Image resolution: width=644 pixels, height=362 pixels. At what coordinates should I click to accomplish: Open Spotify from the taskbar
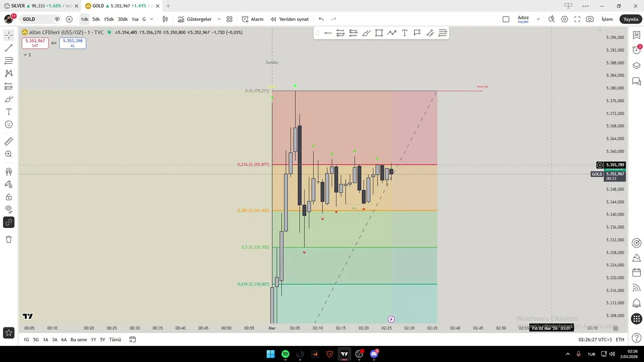click(285, 354)
